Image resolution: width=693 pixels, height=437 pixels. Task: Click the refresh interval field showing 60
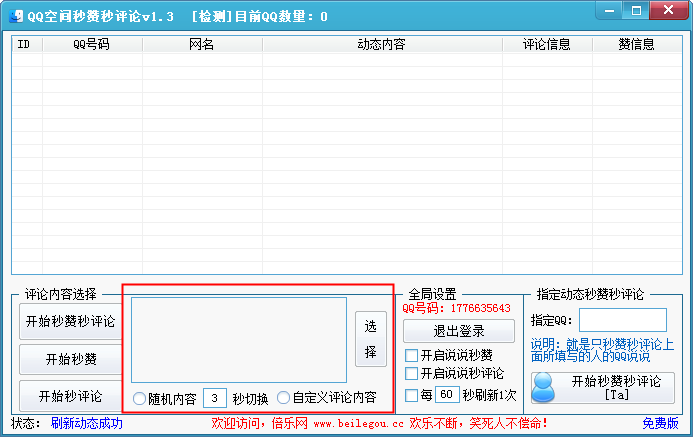[x=447, y=394]
